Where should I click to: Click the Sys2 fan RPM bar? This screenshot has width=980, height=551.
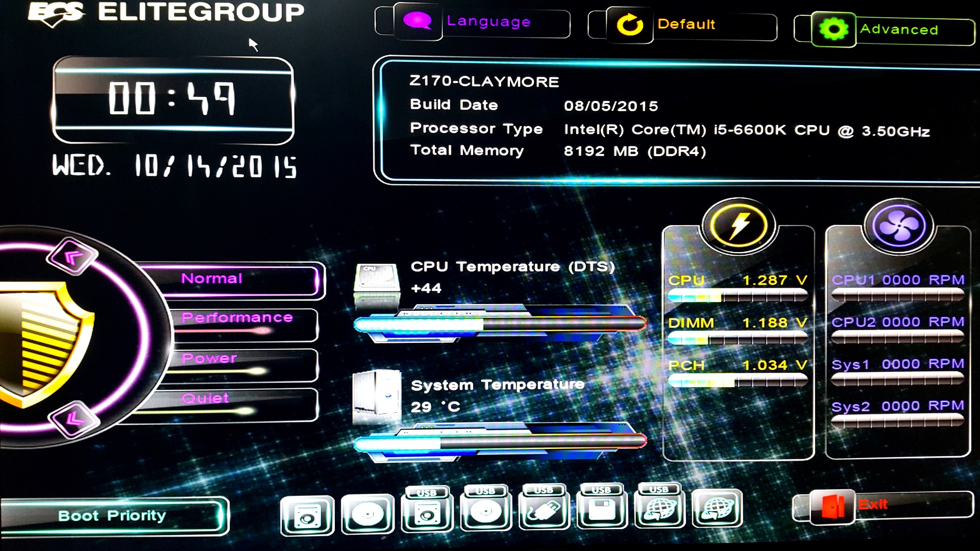point(897,421)
